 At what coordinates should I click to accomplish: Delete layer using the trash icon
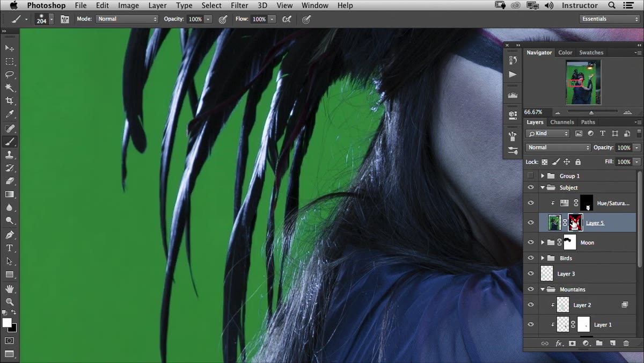click(x=626, y=343)
